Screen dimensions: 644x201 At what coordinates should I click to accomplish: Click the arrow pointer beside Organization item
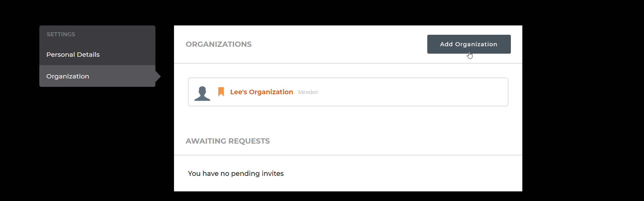point(158,76)
